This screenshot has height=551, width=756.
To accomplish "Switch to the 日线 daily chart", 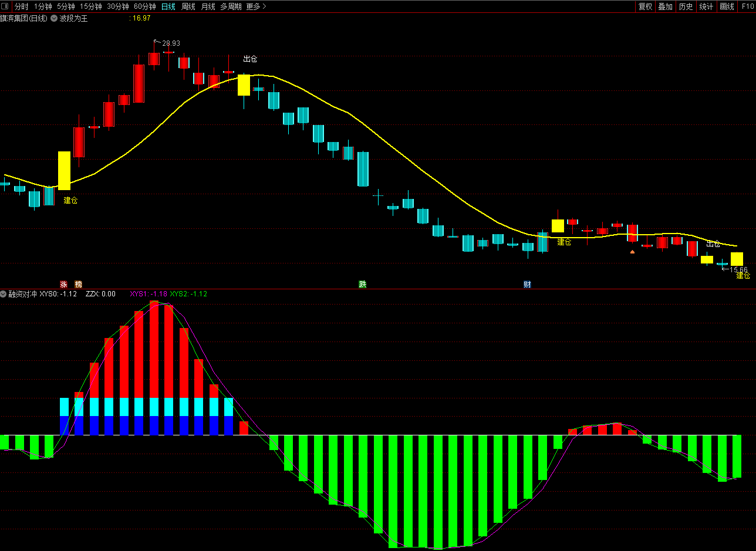I will point(168,6).
